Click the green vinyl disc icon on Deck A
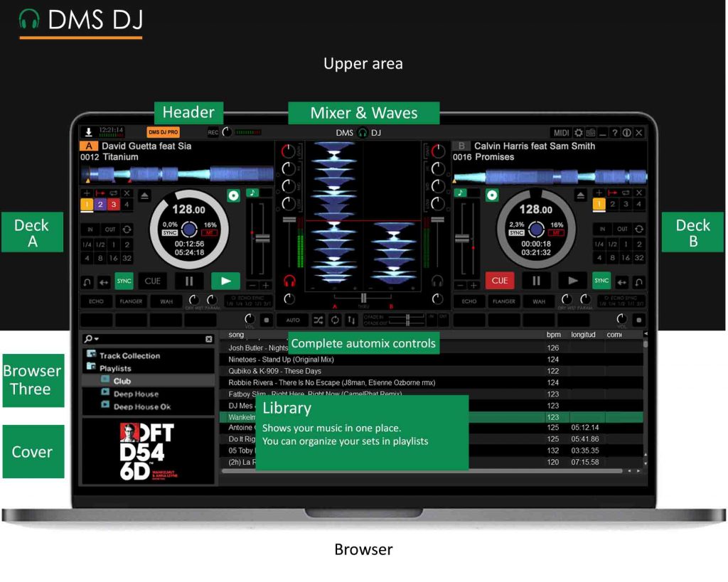 point(233,194)
